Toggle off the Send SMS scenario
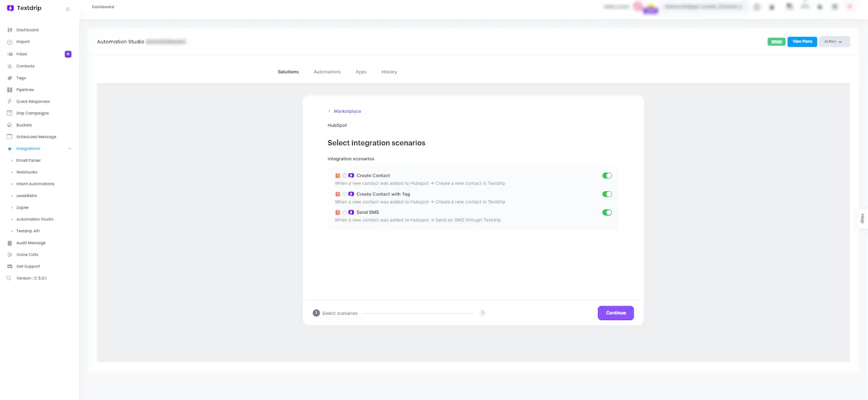The width and height of the screenshot is (868, 400). click(607, 213)
